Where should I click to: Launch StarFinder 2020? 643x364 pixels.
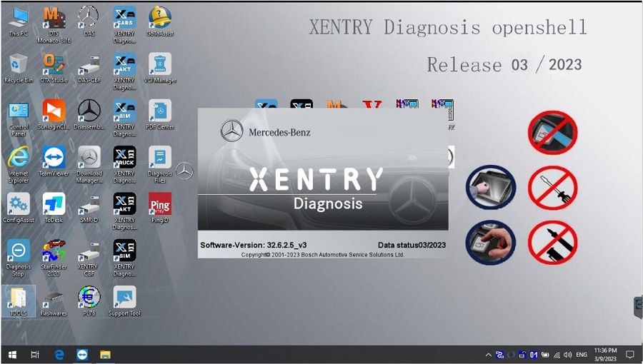click(x=54, y=258)
